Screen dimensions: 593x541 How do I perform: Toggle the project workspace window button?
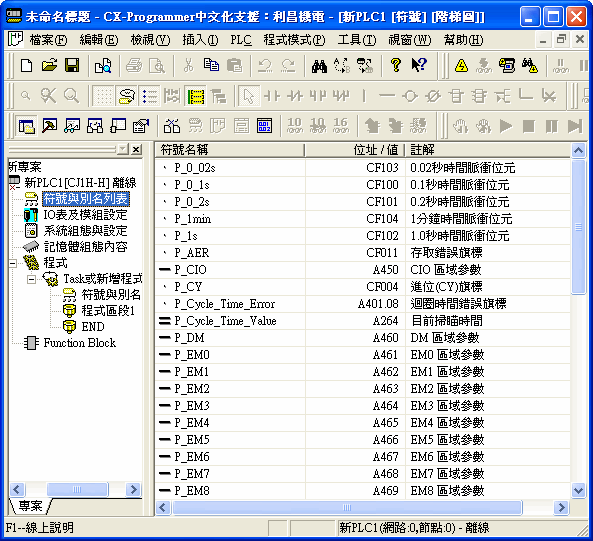(x=26, y=126)
